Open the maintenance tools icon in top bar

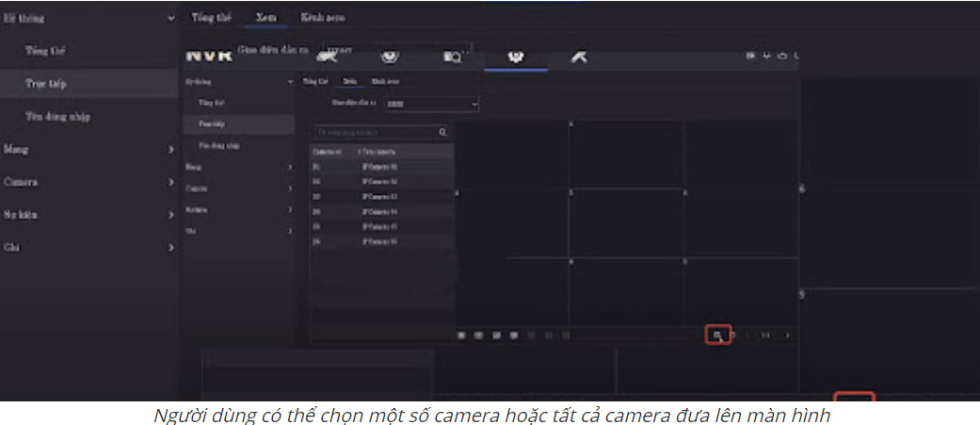(x=579, y=57)
